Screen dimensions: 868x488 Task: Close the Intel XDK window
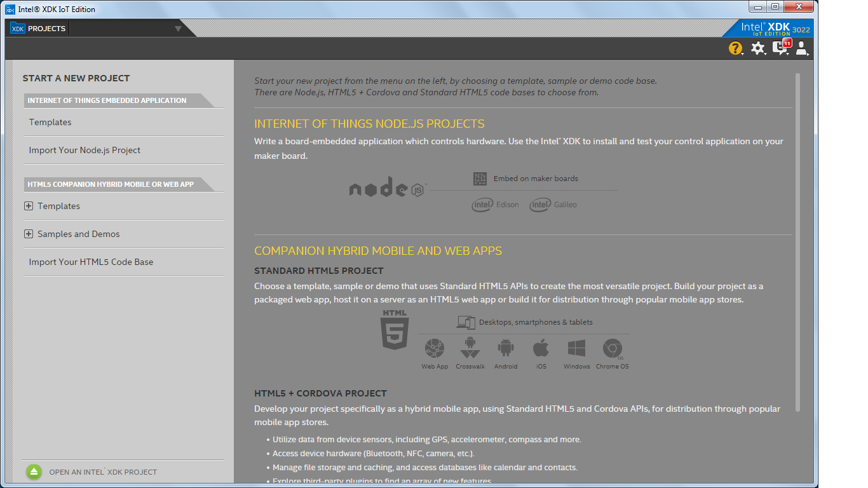tap(799, 6)
